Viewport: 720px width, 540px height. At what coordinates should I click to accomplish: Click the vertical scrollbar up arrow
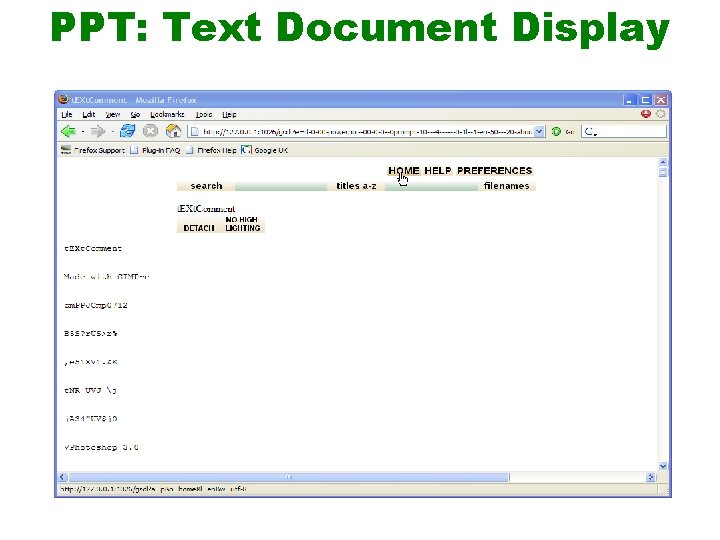pos(663,162)
